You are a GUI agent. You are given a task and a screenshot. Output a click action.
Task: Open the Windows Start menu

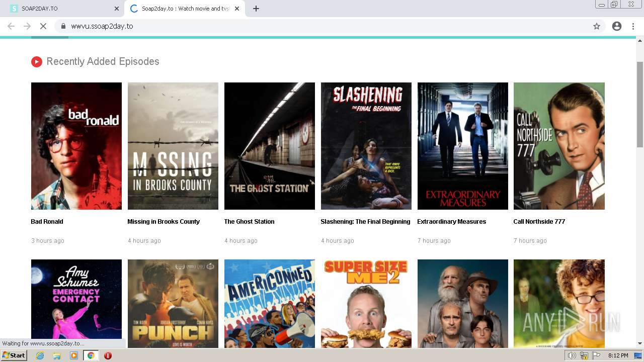click(14, 355)
